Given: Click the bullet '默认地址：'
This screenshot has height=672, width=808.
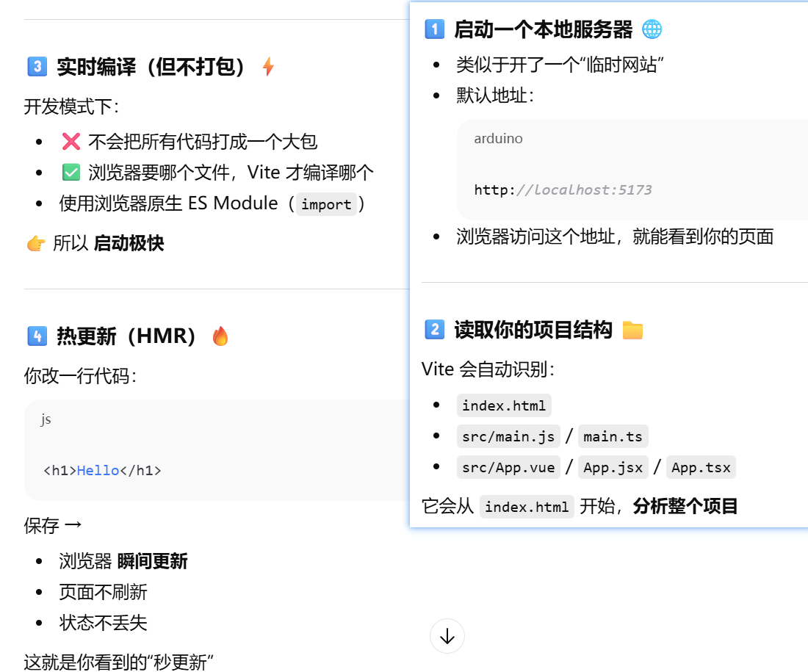Looking at the screenshot, I should (x=495, y=95).
